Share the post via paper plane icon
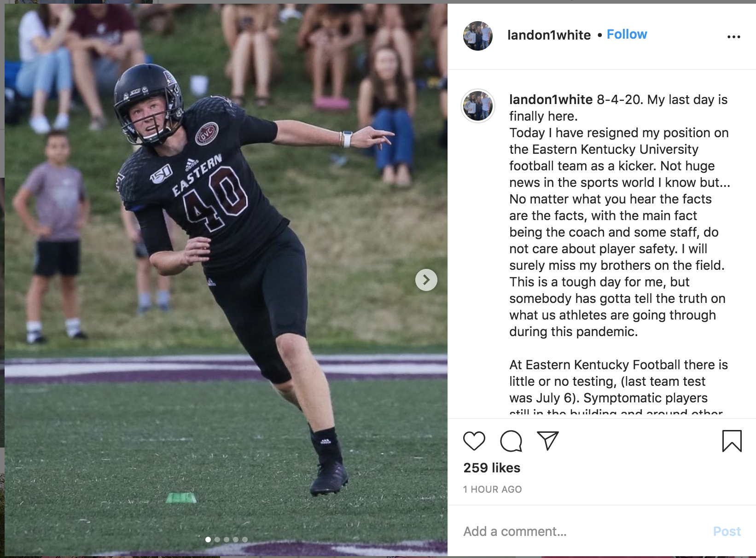 (x=547, y=441)
